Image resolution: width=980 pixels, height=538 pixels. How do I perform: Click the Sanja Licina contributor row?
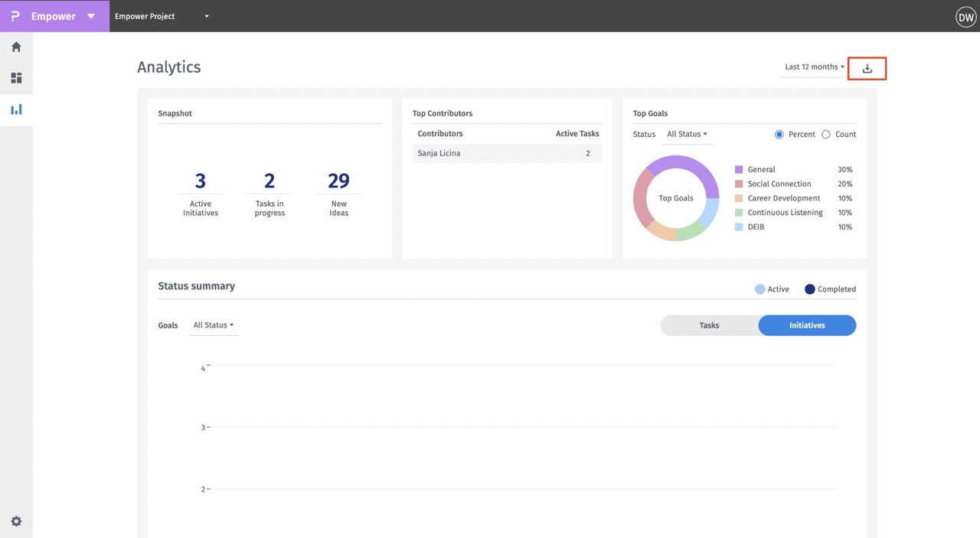[x=507, y=153]
